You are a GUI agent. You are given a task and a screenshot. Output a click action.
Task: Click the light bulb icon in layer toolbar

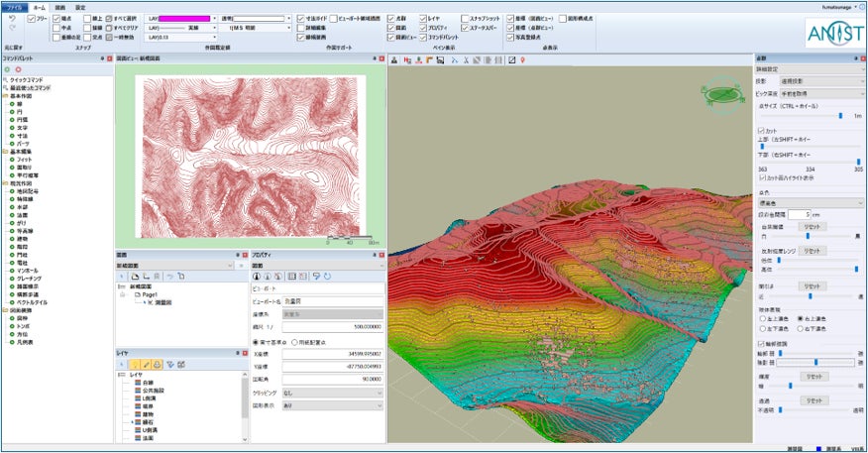134,364
